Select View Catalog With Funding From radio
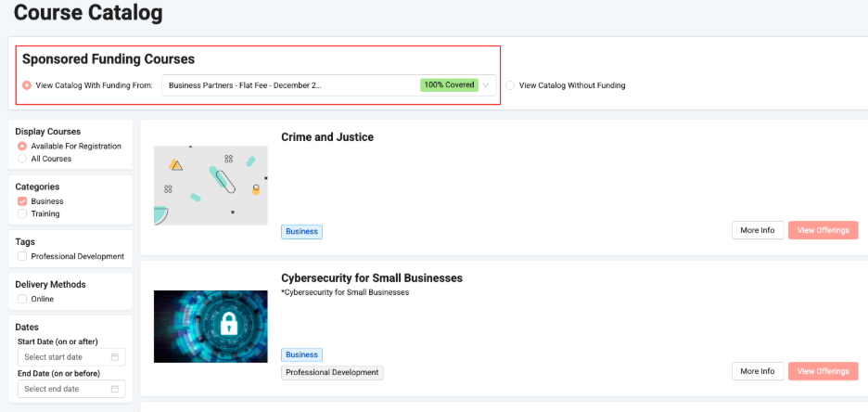Viewport: 868px width, 412px height. (27, 85)
